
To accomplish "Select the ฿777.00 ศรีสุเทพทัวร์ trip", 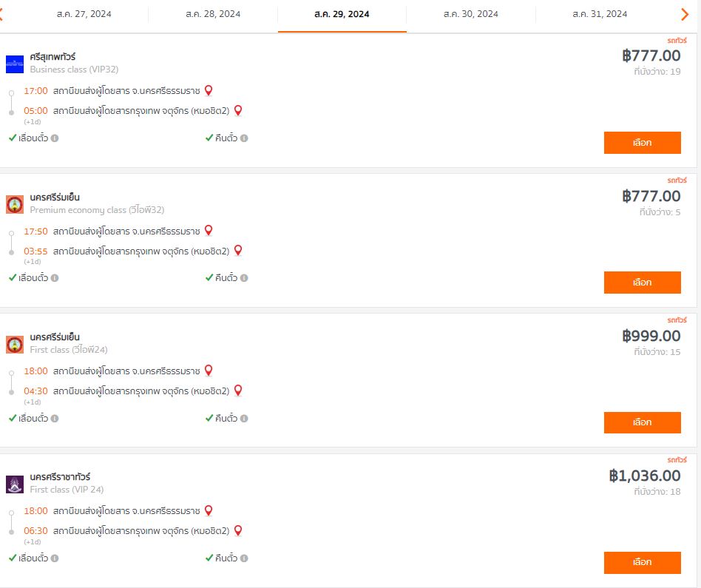I will click(642, 143).
